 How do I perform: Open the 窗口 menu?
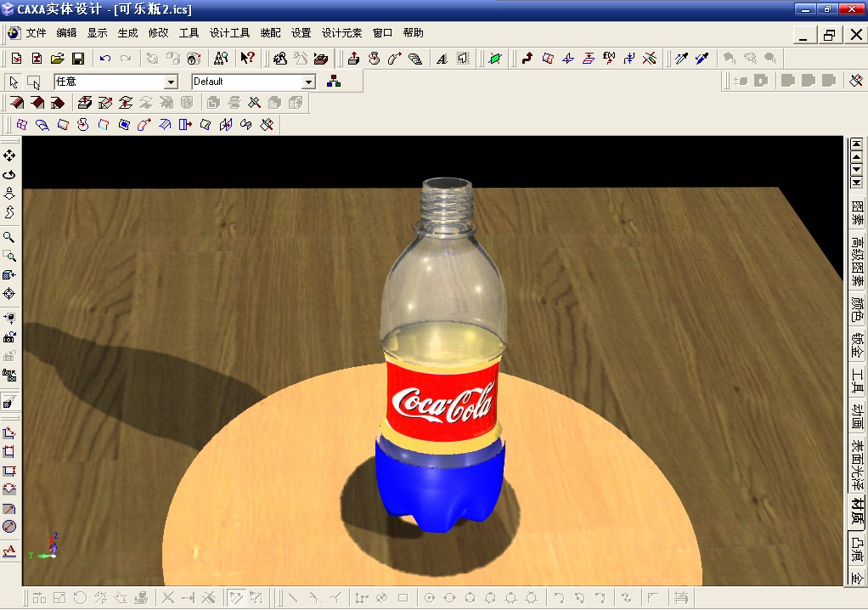[x=382, y=33]
